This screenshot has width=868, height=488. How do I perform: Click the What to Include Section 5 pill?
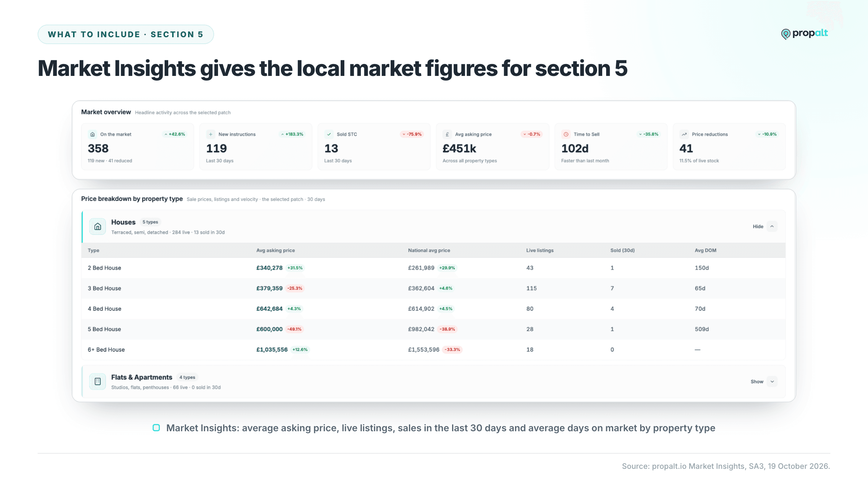[125, 34]
